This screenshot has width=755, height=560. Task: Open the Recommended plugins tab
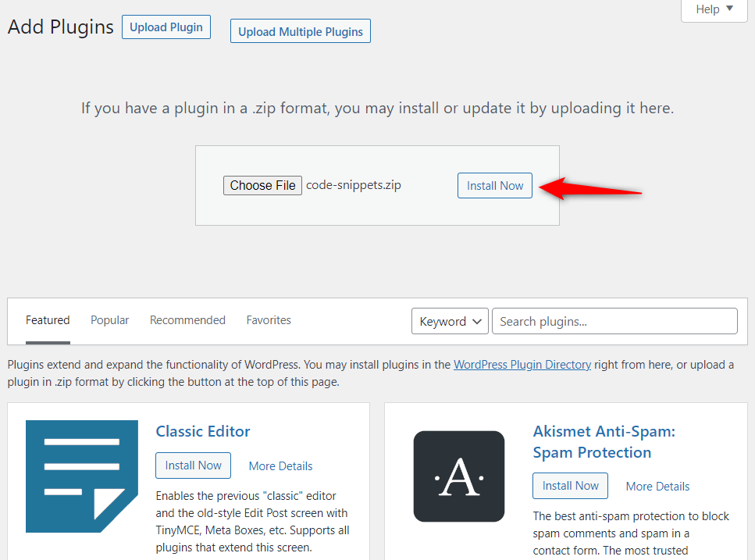coord(187,320)
